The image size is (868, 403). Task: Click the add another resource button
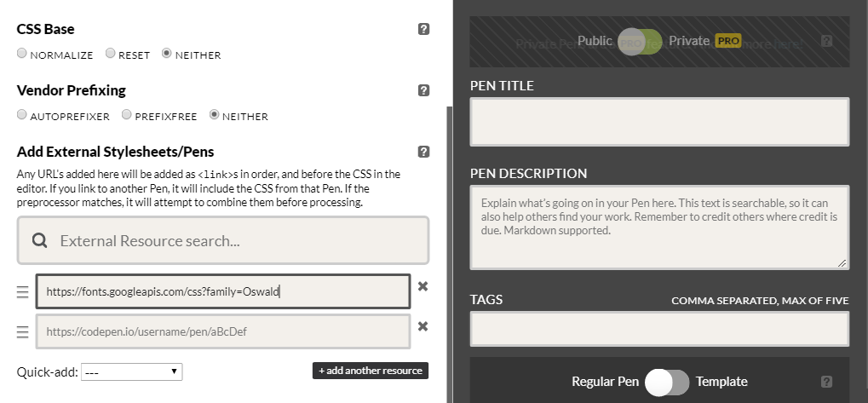[x=370, y=371]
